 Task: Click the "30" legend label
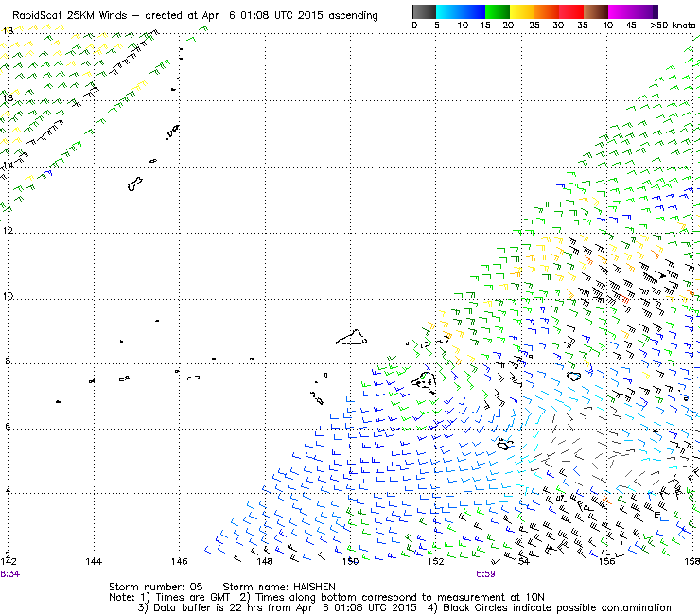click(x=558, y=26)
